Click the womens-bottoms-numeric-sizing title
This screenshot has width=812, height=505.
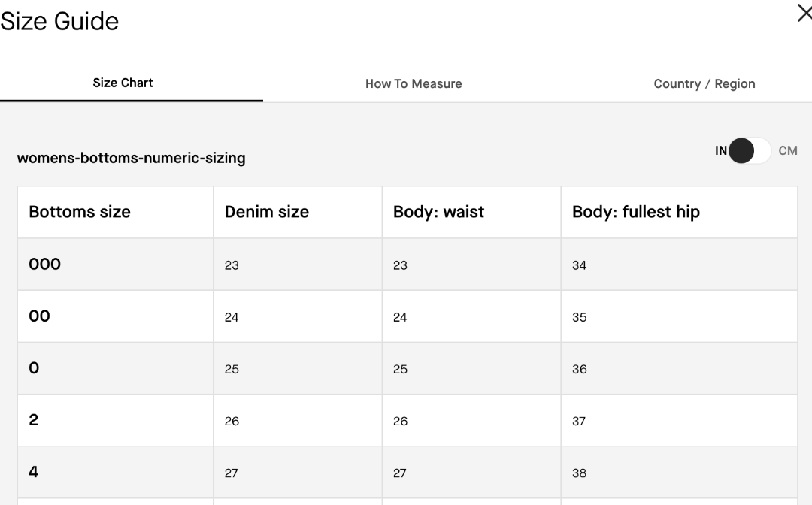pos(131,158)
